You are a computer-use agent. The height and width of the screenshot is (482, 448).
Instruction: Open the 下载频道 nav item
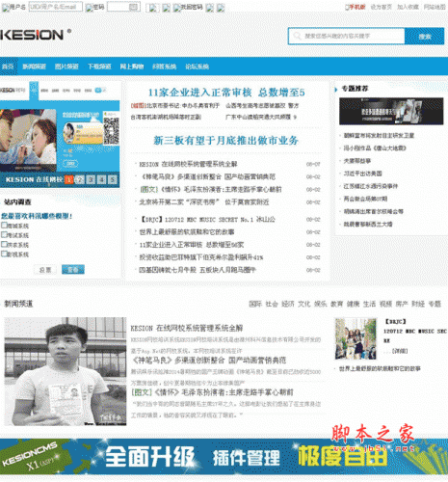coord(99,67)
